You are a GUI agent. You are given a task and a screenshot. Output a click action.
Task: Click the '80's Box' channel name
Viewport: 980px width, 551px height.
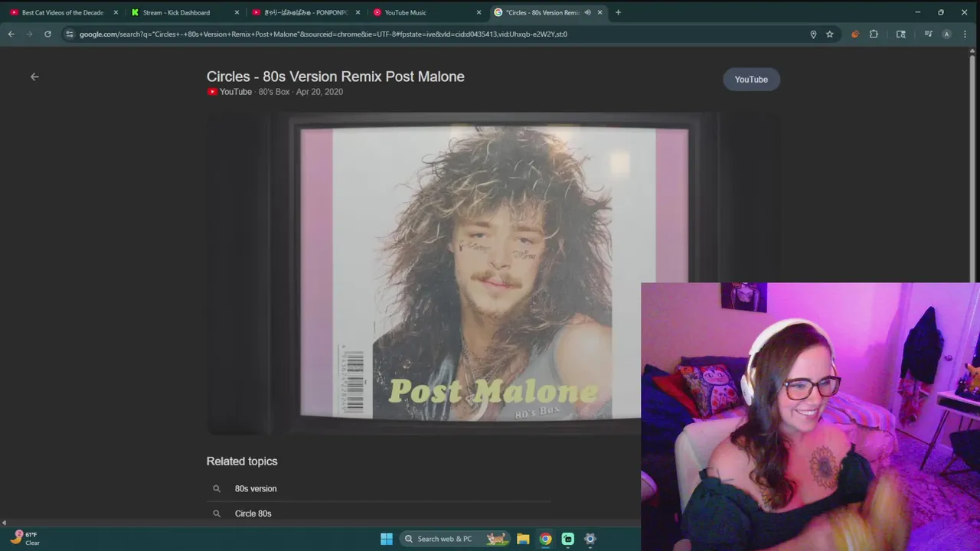tap(274, 92)
